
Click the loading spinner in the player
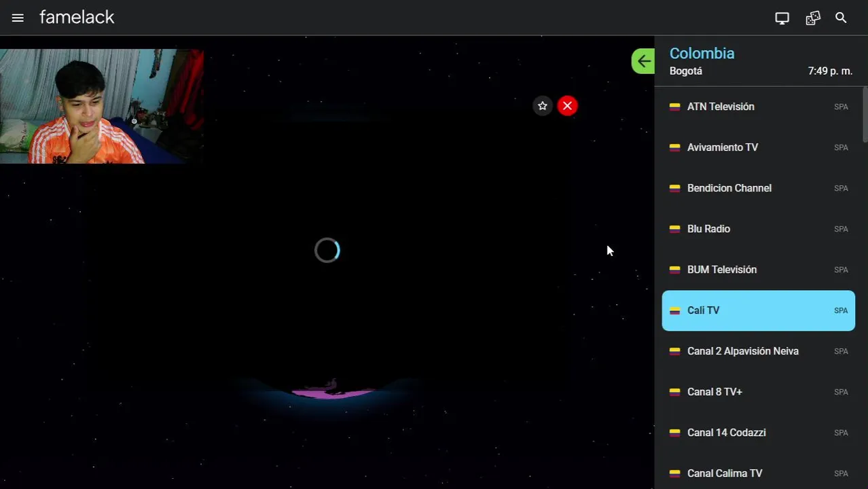(327, 251)
